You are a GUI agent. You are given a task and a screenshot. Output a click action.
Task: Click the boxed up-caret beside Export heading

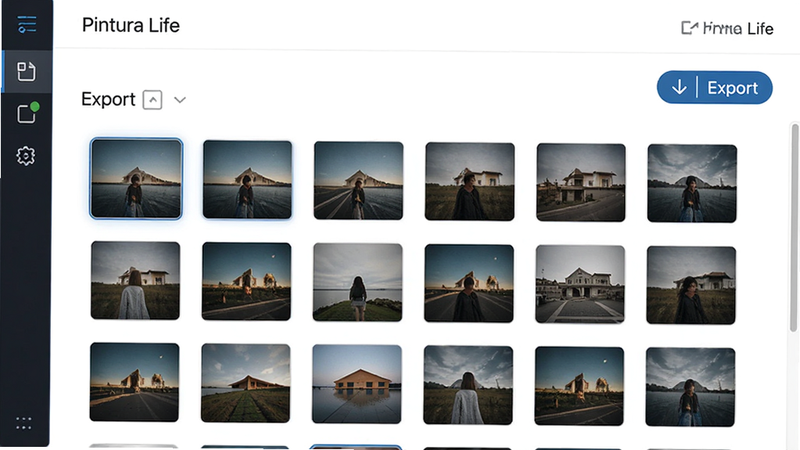click(153, 99)
